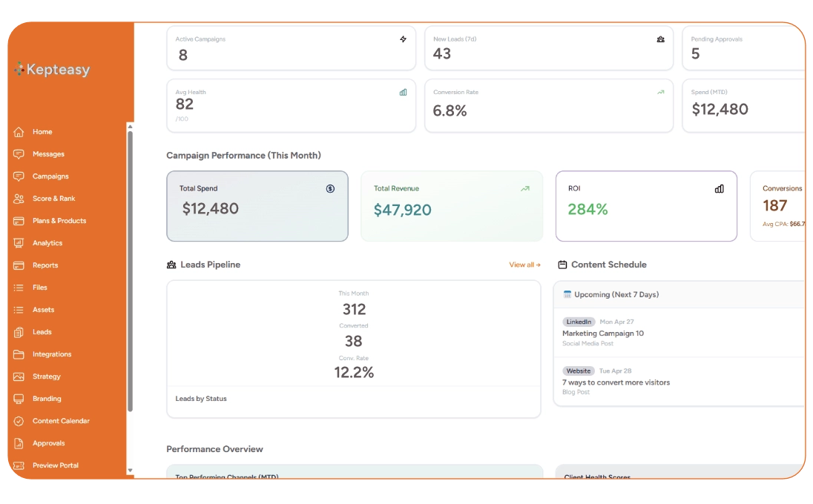Click bar chart icon on ROI card

[719, 189]
